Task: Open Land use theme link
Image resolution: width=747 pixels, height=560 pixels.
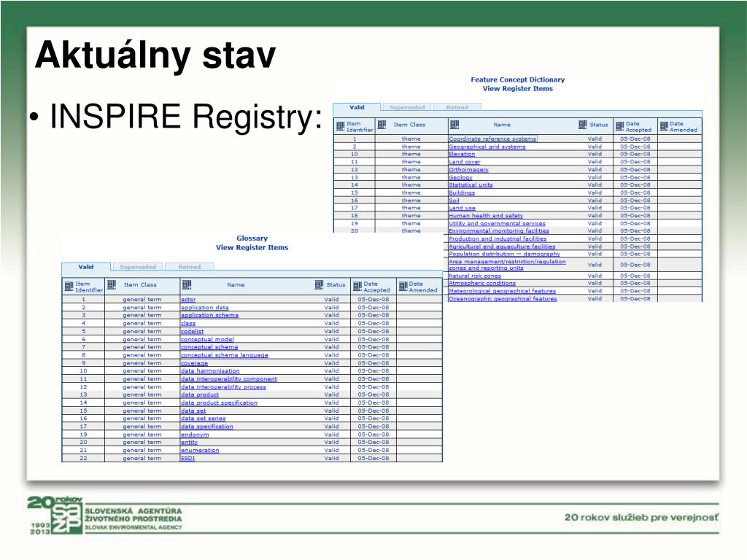Action: (x=462, y=208)
